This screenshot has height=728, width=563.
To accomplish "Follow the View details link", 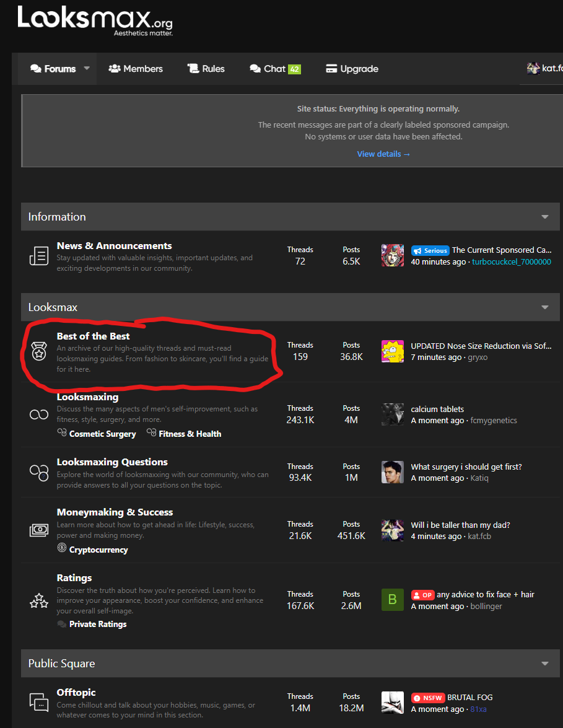I will [x=383, y=154].
